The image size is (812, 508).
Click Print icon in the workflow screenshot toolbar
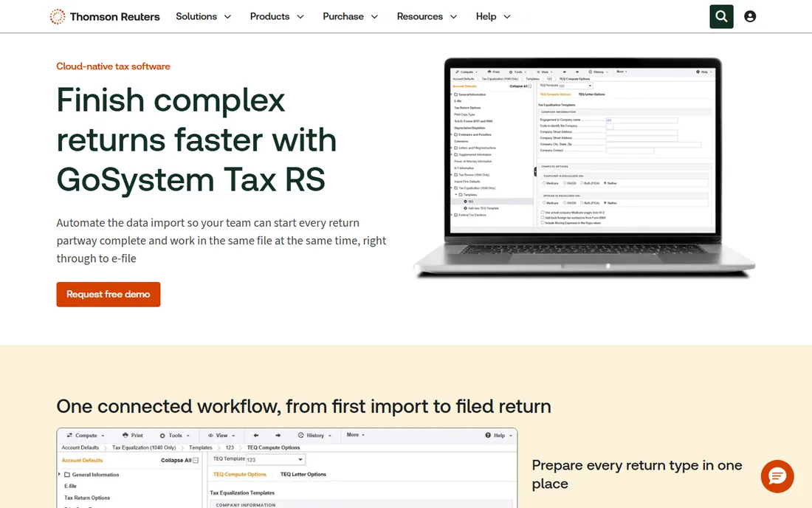[125, 436]
